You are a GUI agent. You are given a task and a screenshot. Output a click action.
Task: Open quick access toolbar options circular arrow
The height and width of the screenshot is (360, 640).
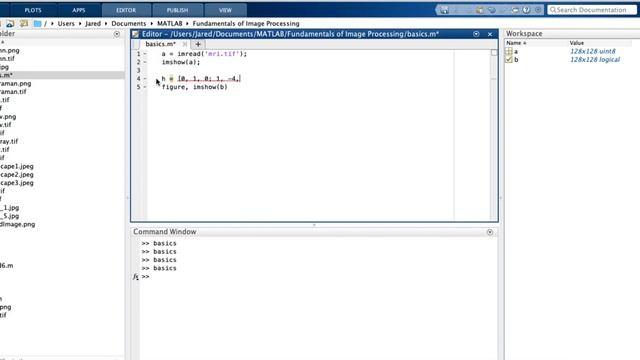[538, 10]
